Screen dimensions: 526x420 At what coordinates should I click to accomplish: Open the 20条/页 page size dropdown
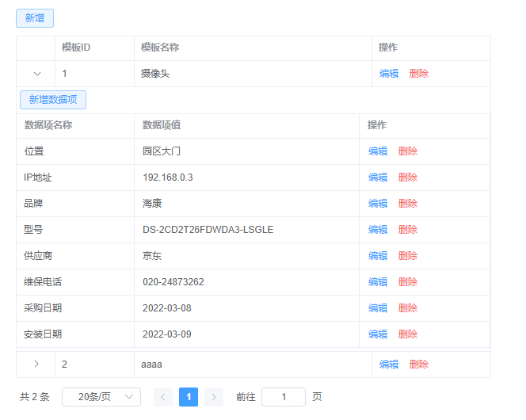pos(101,397)
